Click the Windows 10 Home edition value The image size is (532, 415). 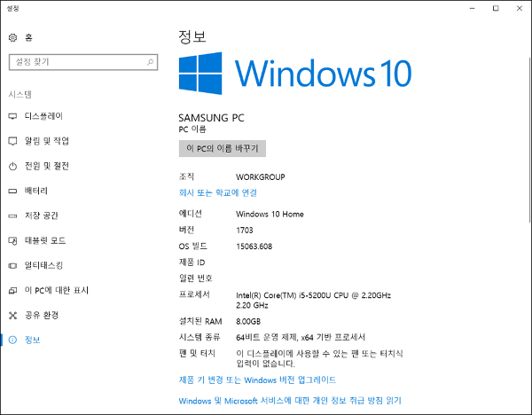coord(270,214)
